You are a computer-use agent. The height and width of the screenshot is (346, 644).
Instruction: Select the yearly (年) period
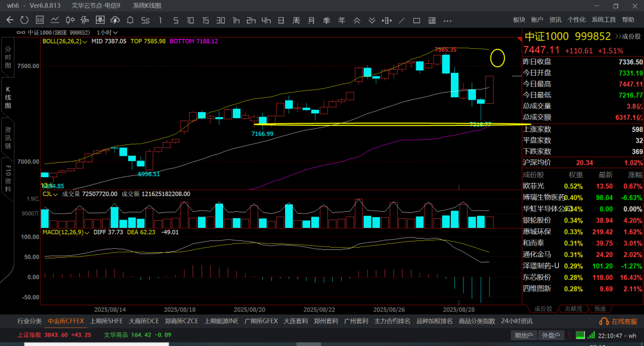coord(341,20)
